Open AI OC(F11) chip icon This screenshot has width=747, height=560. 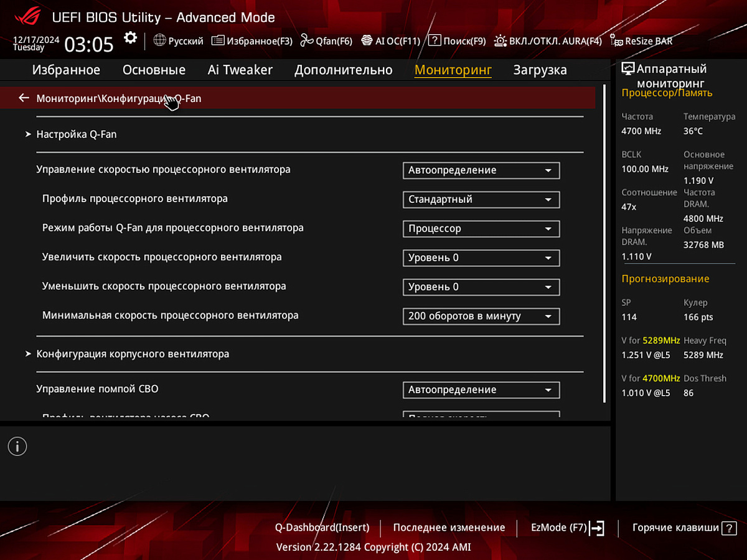(x=367, y=40)
